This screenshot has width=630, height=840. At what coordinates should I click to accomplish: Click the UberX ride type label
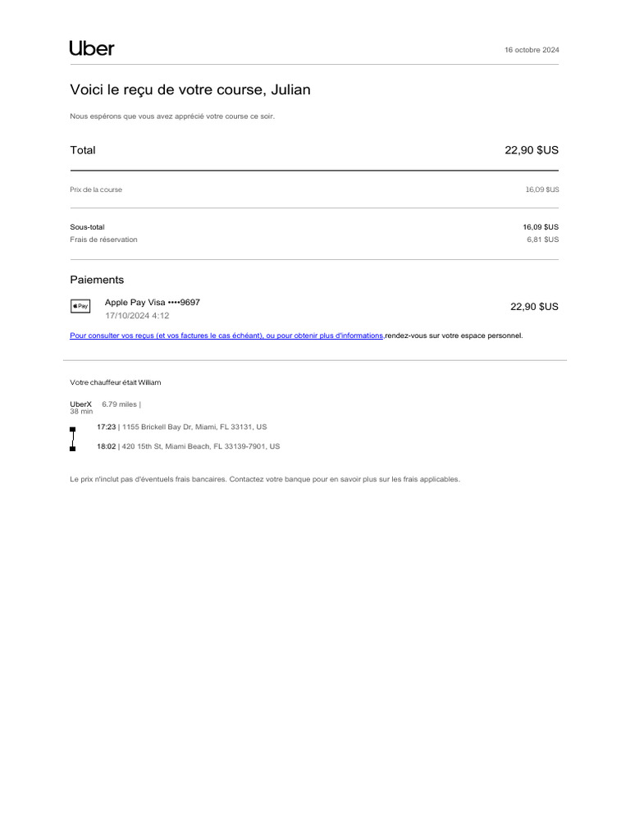[81, 404]
